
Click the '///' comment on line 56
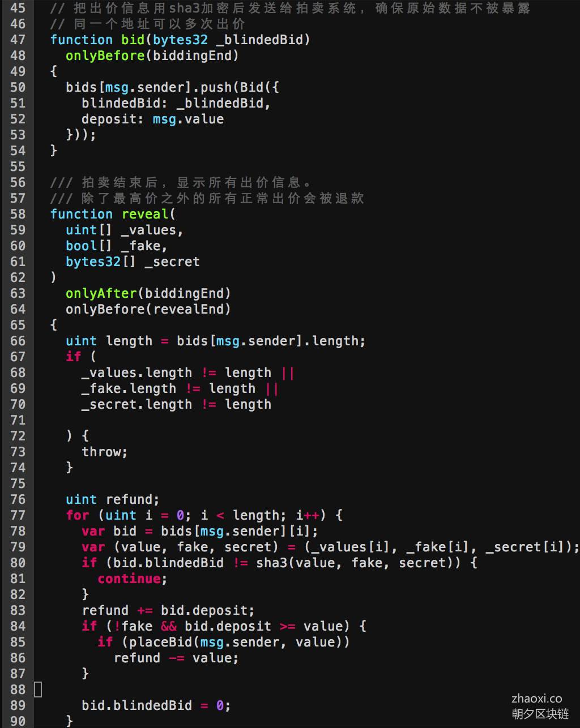point(181,182)
